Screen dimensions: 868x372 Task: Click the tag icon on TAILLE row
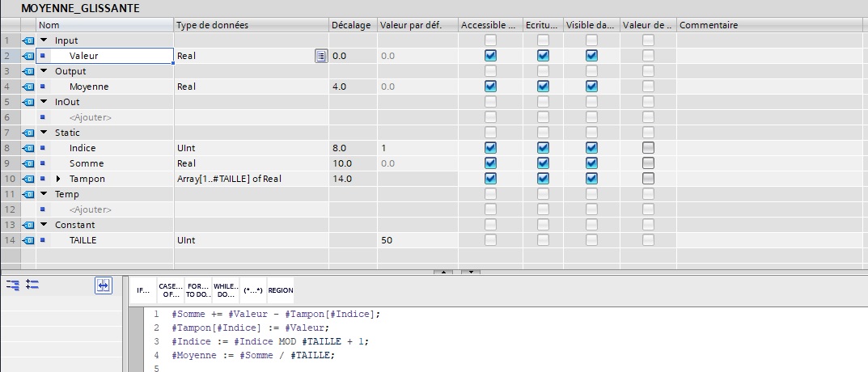click(x=28, y=240)
